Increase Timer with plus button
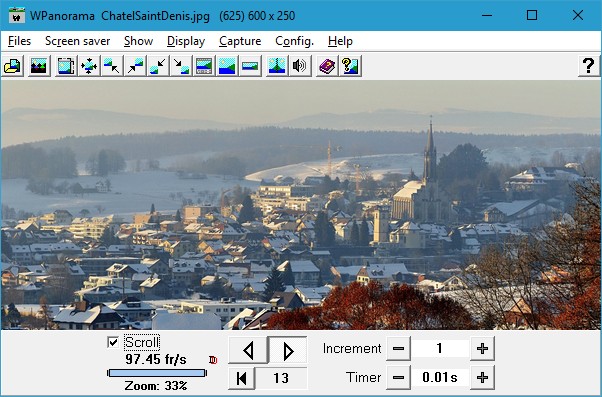 (x=482, y=377)
